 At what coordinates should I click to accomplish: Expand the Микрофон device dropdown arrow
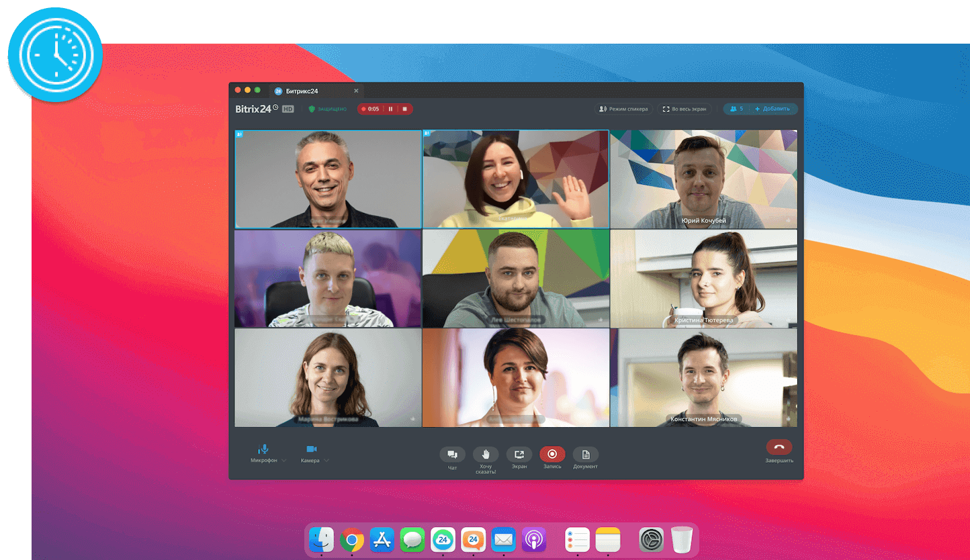click(284, 461)
